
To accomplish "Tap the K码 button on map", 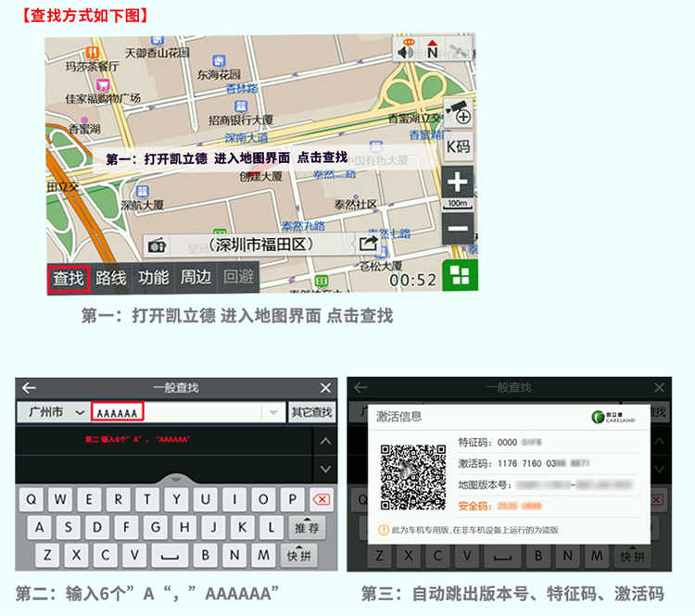I will (458, 146).
